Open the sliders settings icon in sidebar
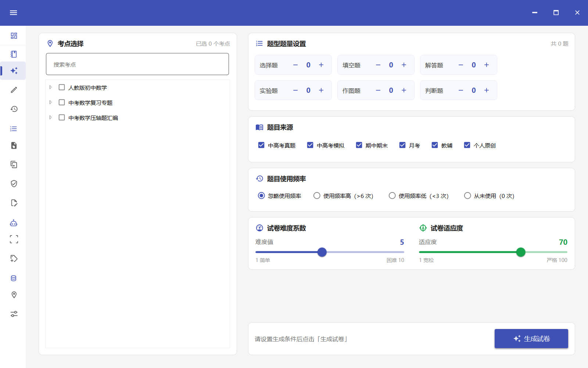588x368 pixels. pos(14,314)
